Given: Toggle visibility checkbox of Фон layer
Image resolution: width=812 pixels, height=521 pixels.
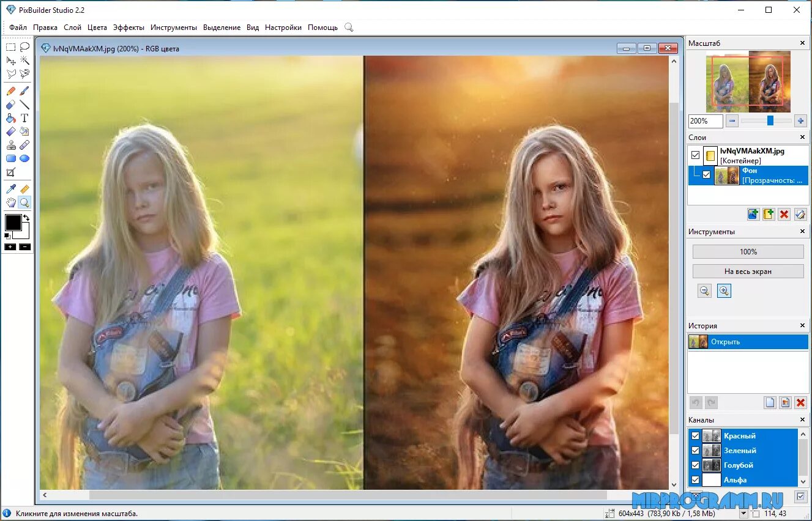Looking at the screenshot, I should tap(707, 175).
